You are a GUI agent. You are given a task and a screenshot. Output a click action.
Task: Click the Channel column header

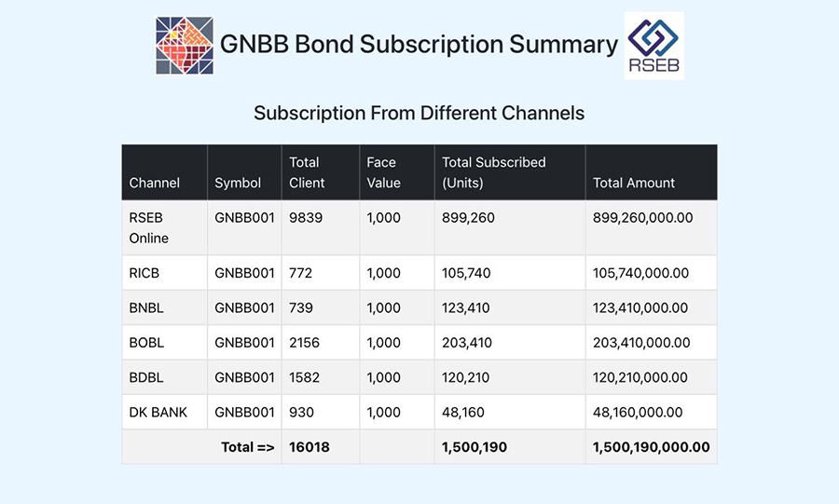tap(164, 172)
